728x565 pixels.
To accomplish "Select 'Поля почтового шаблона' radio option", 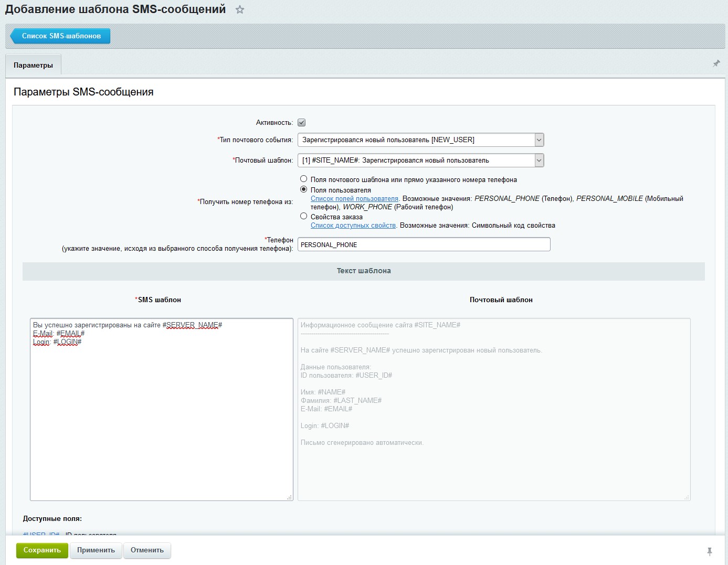I will [x=303, y=179].
